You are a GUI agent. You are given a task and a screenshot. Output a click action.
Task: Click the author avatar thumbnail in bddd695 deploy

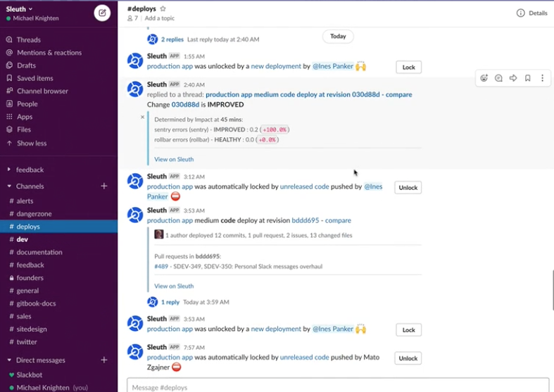pos(158,234)
